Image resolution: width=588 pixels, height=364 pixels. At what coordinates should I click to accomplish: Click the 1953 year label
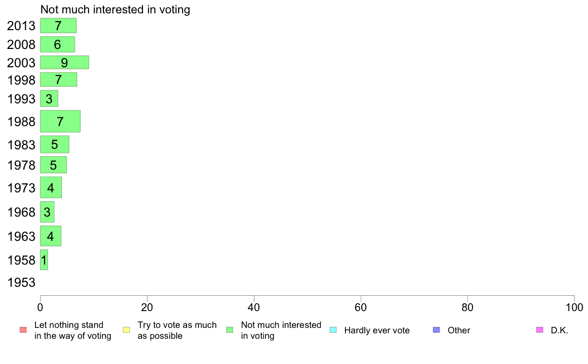(21, 282)
